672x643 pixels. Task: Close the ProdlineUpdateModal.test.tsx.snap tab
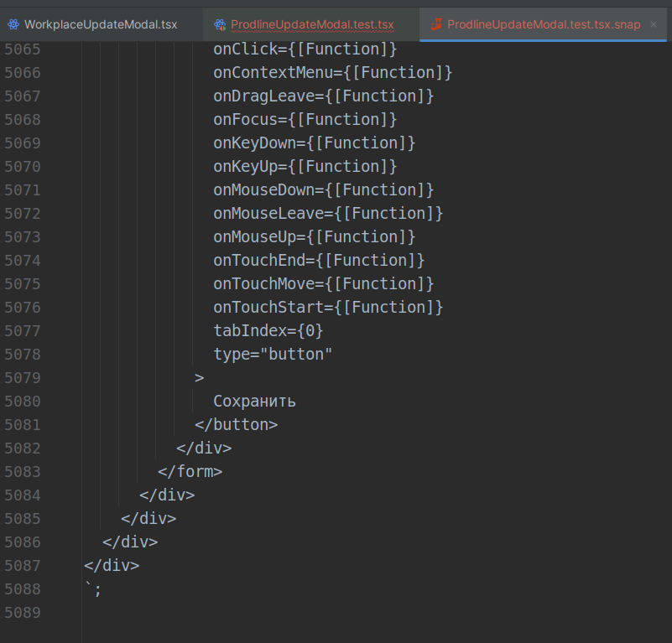coord(654,24)
